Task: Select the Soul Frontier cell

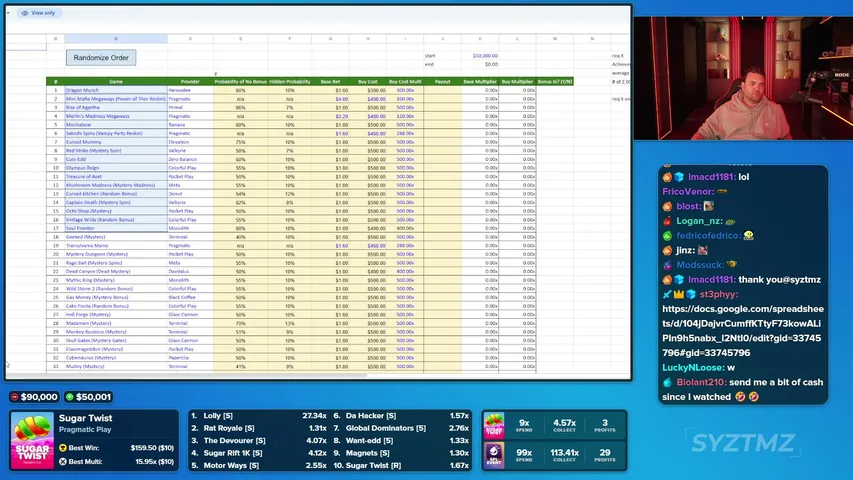Action: [x=116, y=229]
